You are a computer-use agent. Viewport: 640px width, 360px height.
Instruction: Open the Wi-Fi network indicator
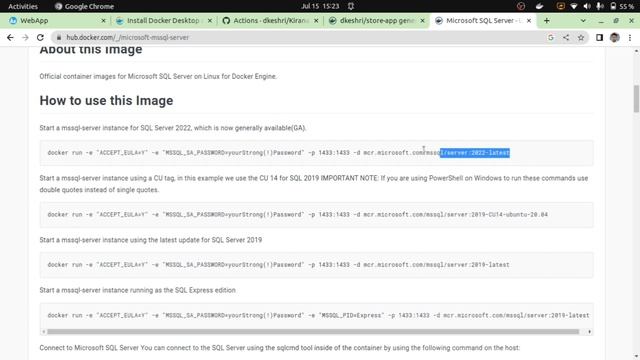pos(574,6)
